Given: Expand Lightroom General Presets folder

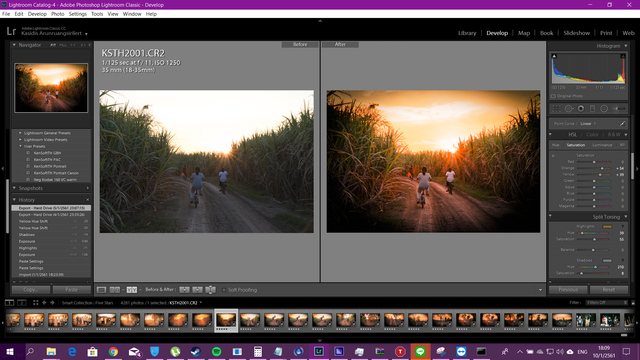Looking at the screenshot, I should (20, 133).
